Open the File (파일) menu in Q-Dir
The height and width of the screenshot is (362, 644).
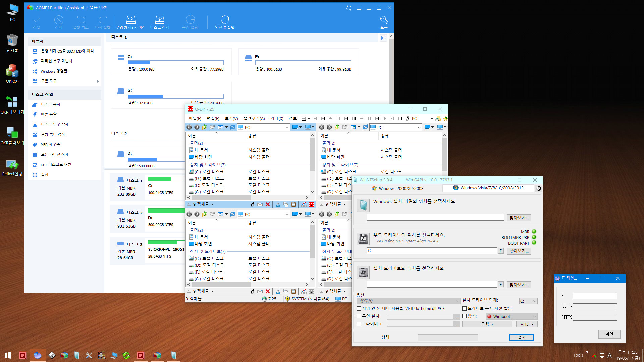pos(195,119)
